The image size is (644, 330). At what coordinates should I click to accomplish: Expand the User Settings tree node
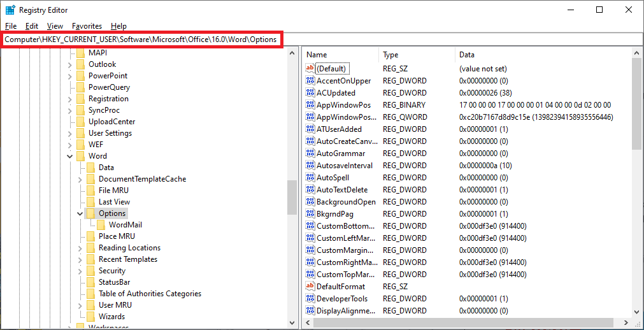point(70,134)
